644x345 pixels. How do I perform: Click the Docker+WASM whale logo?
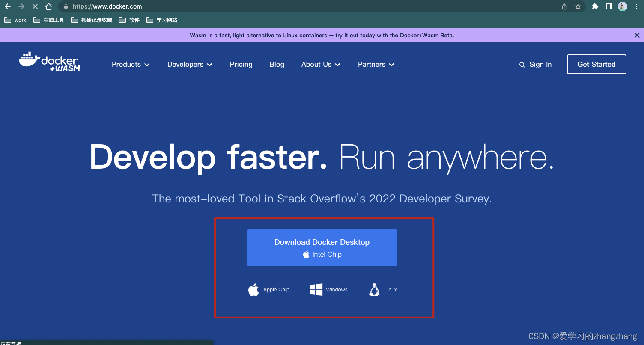coord(50,62)
